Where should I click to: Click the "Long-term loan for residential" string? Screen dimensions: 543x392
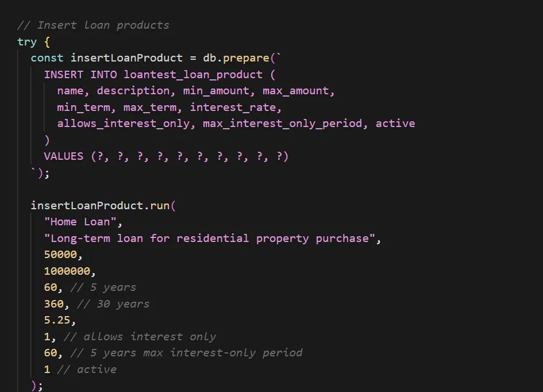pyautogui.click(x=213, y=238)
